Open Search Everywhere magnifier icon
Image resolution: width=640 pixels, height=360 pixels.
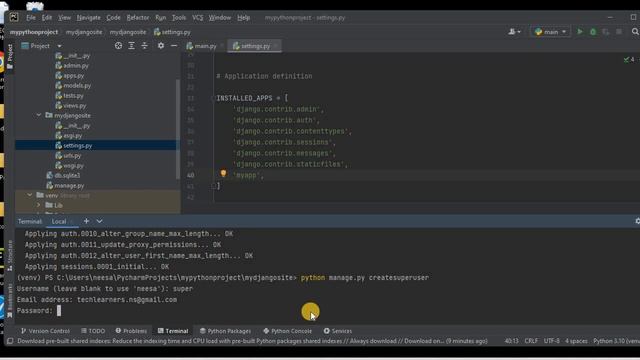click(635, 32)
